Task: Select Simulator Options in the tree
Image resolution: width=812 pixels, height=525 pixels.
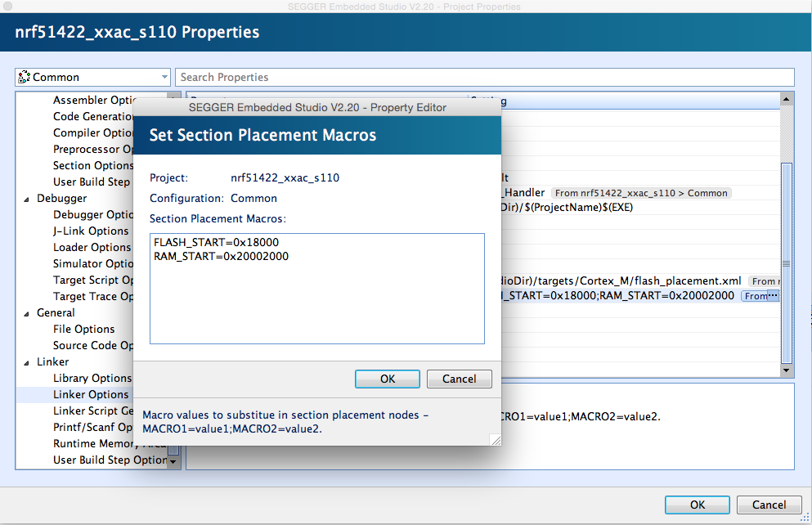Action: 92,263
